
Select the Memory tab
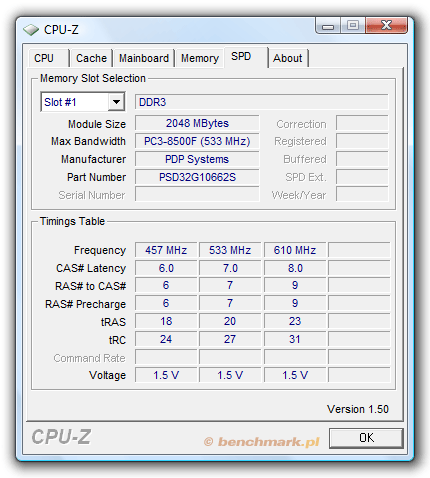(200, 58)
